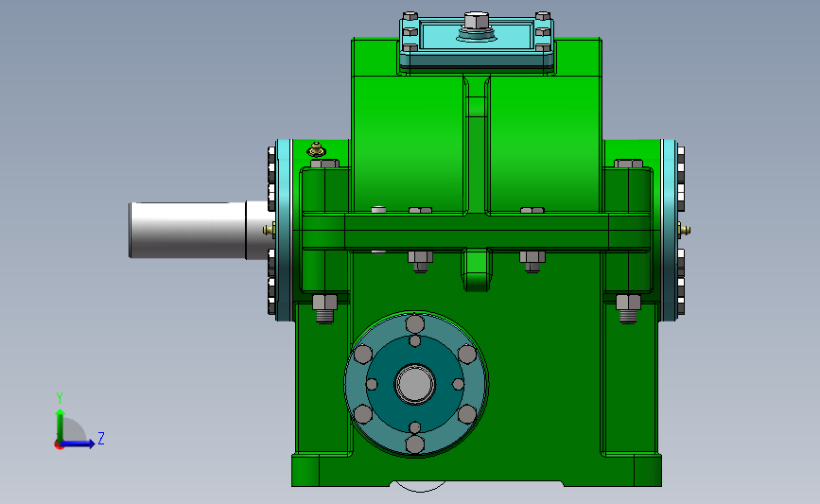
Task: Select the bottommost large bolt on the round flange
Action: tap(415, 445)
